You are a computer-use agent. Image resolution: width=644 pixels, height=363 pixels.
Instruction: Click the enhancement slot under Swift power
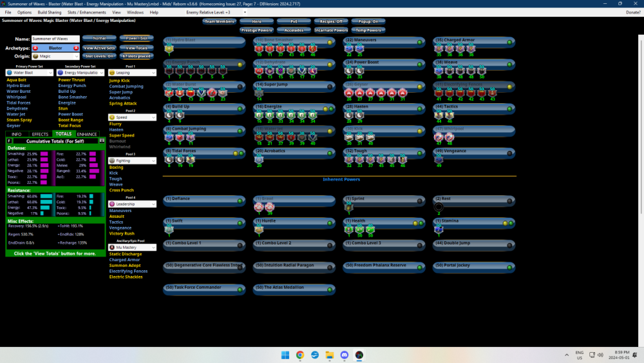tap(169, 230)
